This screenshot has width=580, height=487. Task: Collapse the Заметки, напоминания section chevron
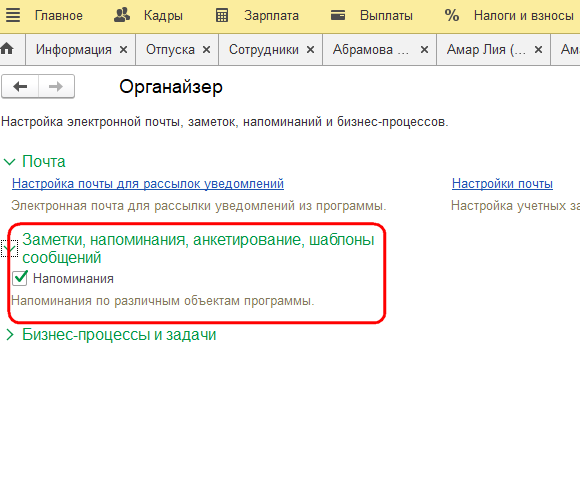coord(9,248)
